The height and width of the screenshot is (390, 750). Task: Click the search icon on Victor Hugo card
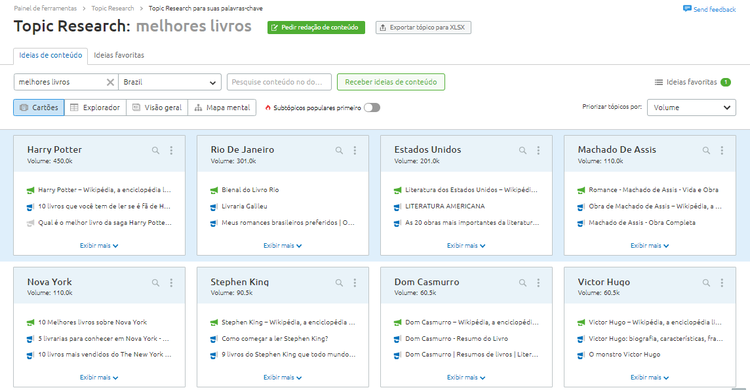(x=706, y=283)
